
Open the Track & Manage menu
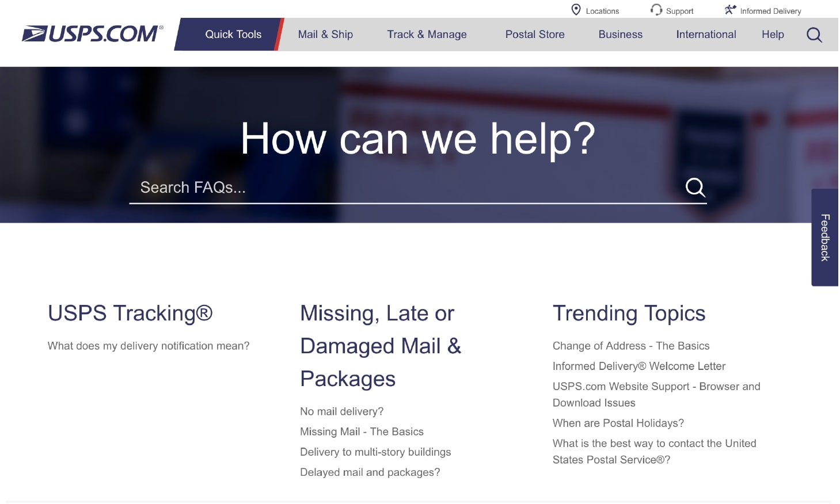click(427, 35)
